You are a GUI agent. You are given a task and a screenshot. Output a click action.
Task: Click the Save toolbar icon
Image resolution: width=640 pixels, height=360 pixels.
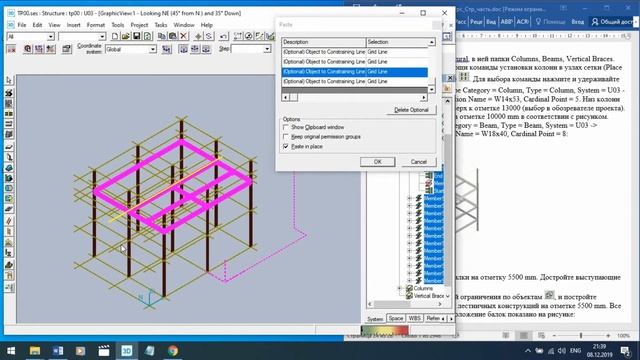[137, 37]
